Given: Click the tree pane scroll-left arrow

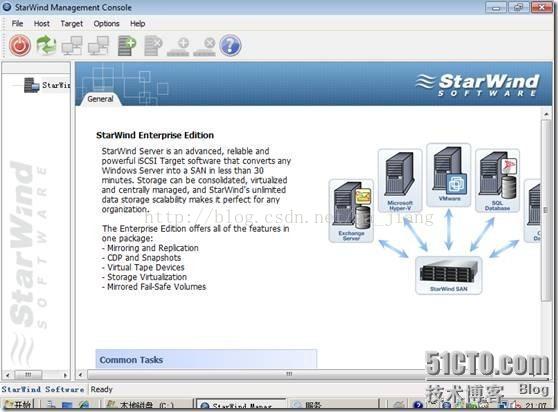Looking at the screenshot, I should click(x=7, y=375).
